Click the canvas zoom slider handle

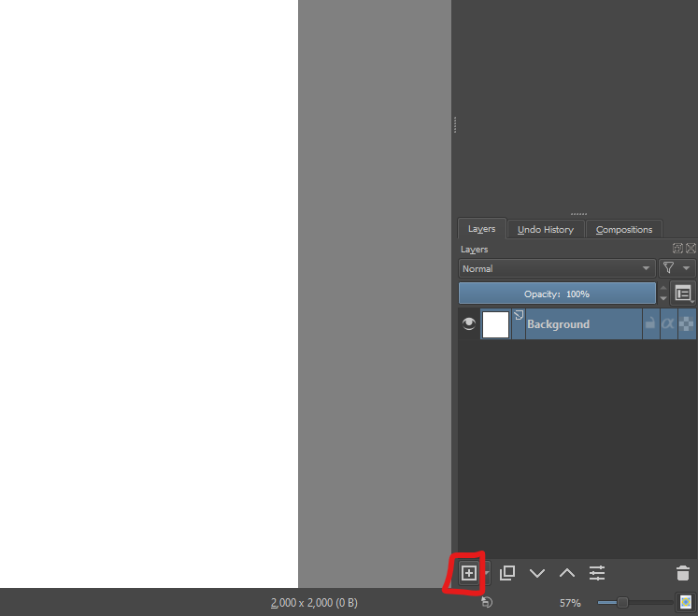click(x=622, y=603)
